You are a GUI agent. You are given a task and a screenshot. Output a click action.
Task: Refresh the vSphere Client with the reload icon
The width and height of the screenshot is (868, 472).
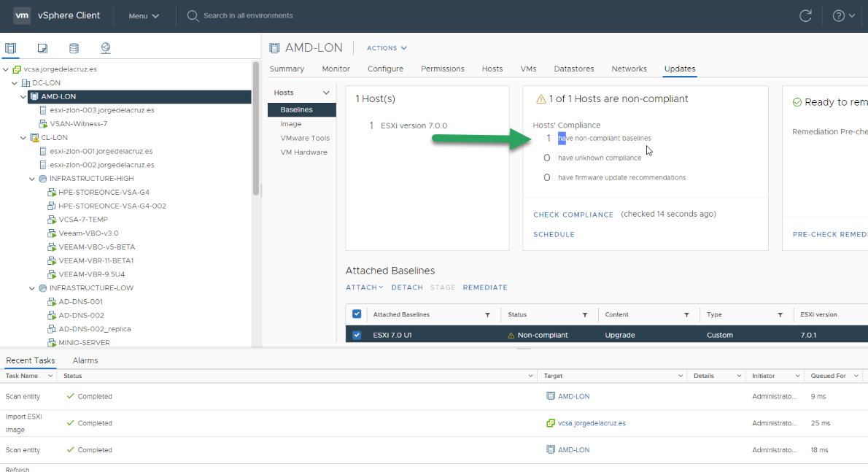(805, 15)
